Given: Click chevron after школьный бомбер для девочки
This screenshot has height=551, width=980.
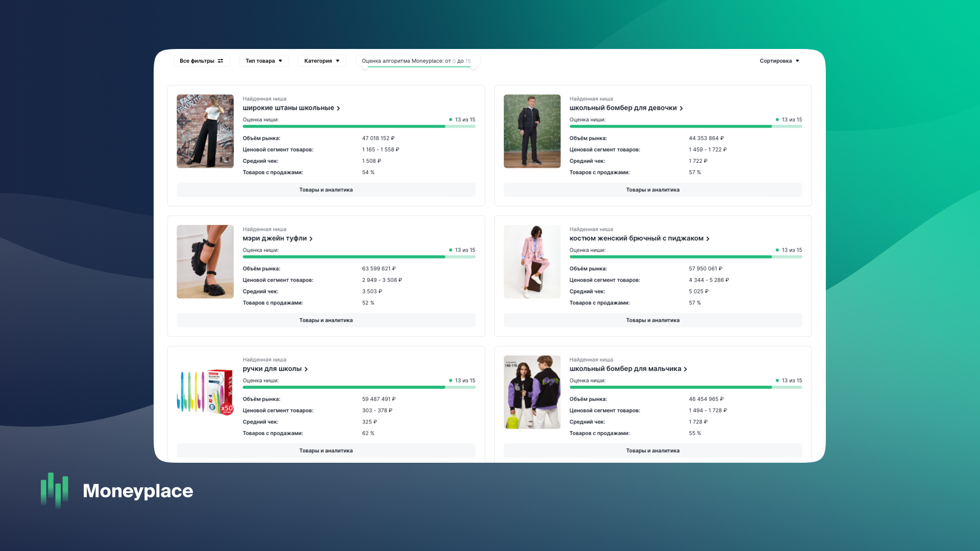Looking at the screenshot, I should coord(681,108).
